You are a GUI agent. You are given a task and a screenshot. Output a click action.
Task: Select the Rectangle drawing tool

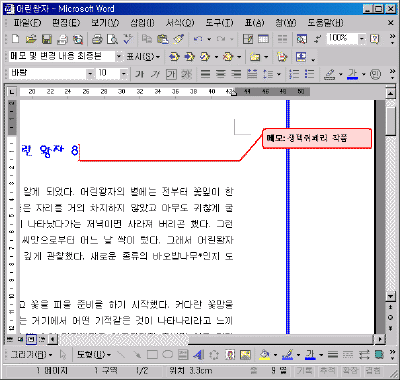(x=152, y=355)
